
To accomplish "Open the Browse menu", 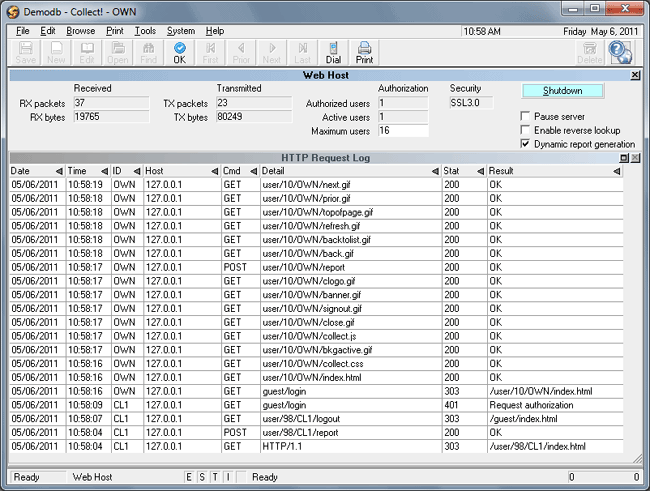I will 80,31.
